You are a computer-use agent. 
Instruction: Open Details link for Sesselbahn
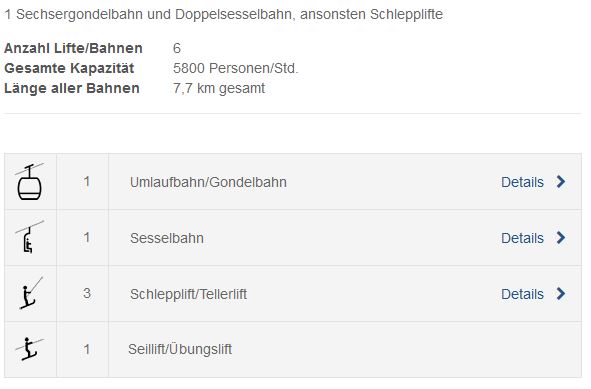(x=522, y=238)
